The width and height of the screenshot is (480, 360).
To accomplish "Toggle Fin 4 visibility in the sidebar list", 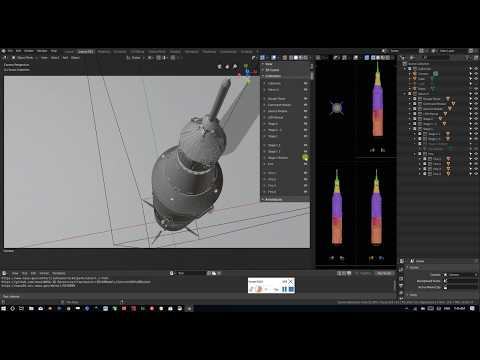I will pyautogui.click(x=306, y=192).
